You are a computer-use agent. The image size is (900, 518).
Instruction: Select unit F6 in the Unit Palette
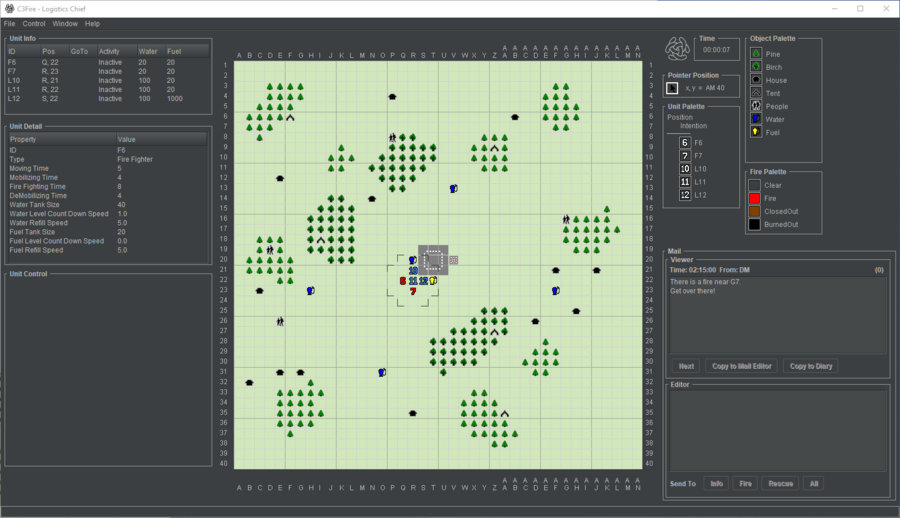(x=684, y=143)
